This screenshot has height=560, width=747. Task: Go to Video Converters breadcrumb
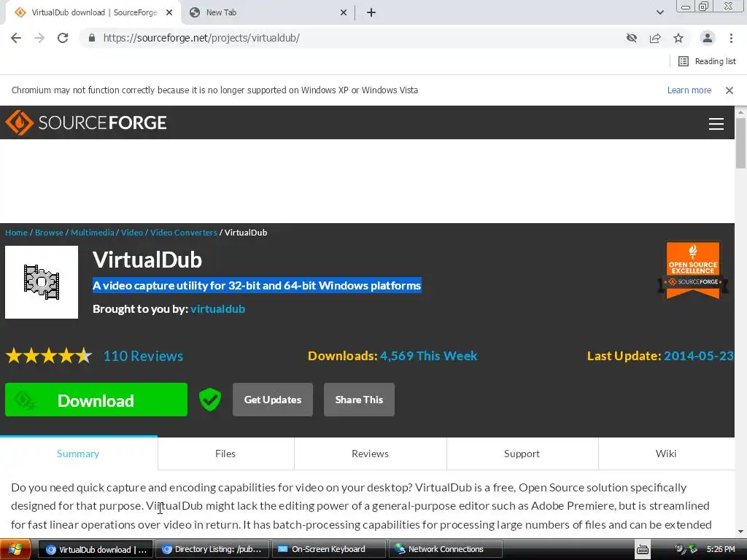(x=183, y=233)
